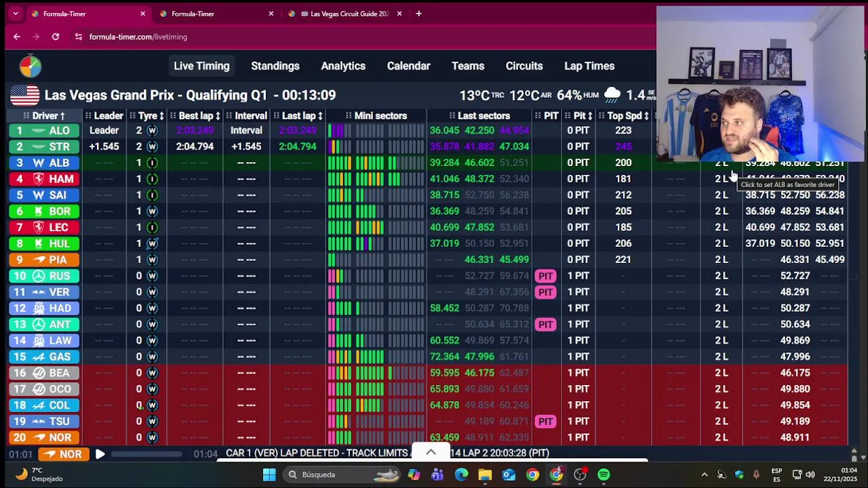The image size is (868, 488).
Task: Click the browser back arrow
Action: (x=17, y=37)
